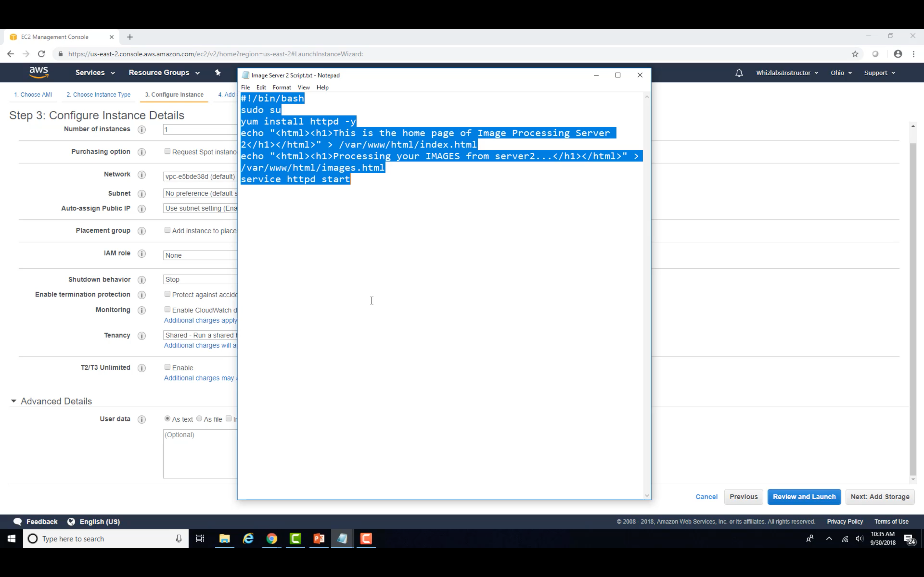Click the pin shortcuts icon in AWS navbar
This screenshot has height=577, width=924.
tap(218, 72)
